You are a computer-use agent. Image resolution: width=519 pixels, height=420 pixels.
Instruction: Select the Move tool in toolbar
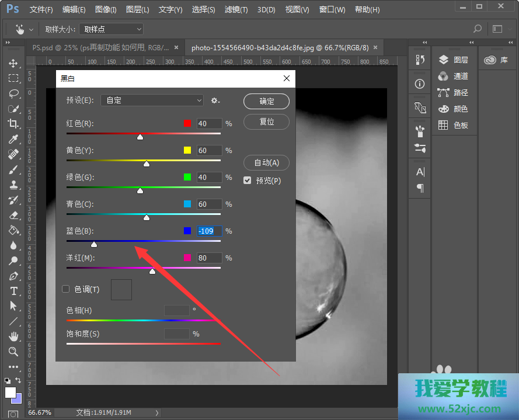[x=13, y=63]
